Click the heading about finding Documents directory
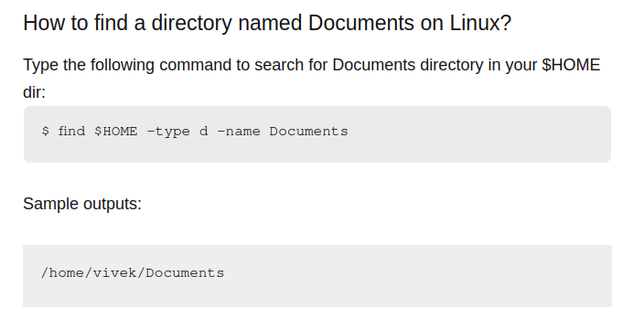 267,23
